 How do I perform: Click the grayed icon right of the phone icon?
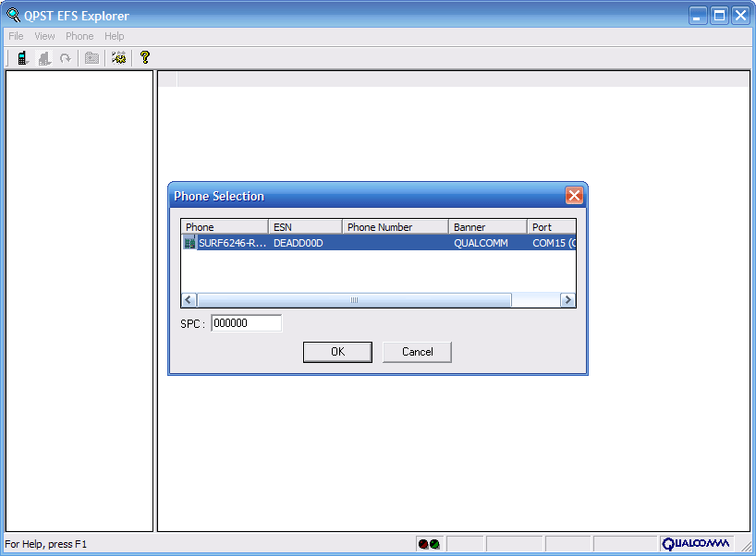(45, 58)
